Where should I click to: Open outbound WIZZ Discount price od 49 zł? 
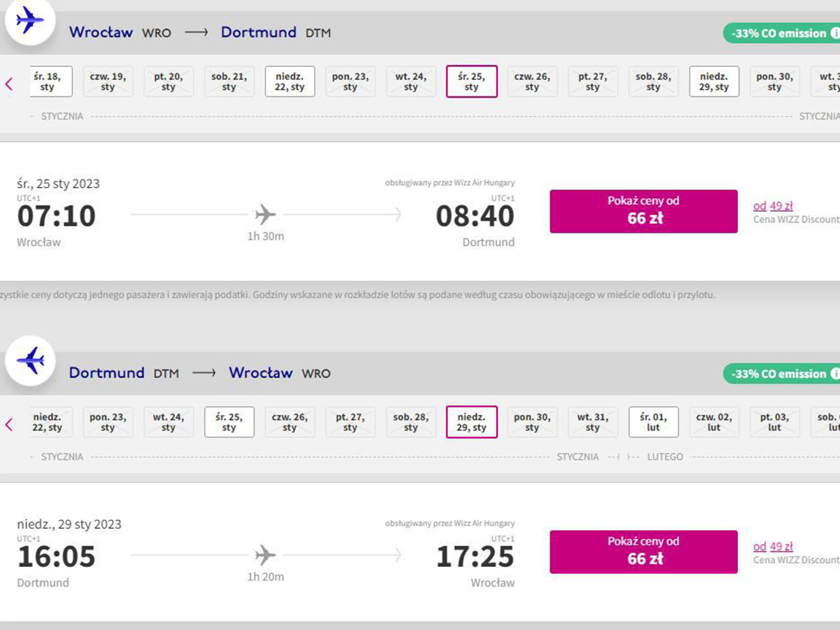coord(773,206)
